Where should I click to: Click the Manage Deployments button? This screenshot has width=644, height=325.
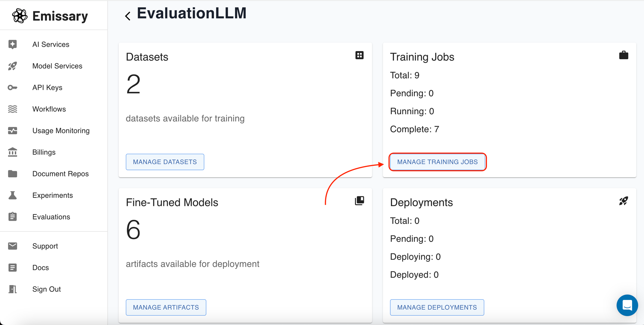(437, 307)
